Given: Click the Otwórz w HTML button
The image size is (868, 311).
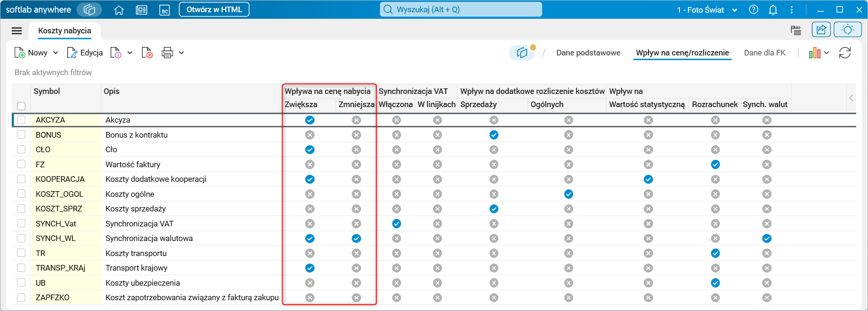Looking at the screenshot, I should (214, 10).
